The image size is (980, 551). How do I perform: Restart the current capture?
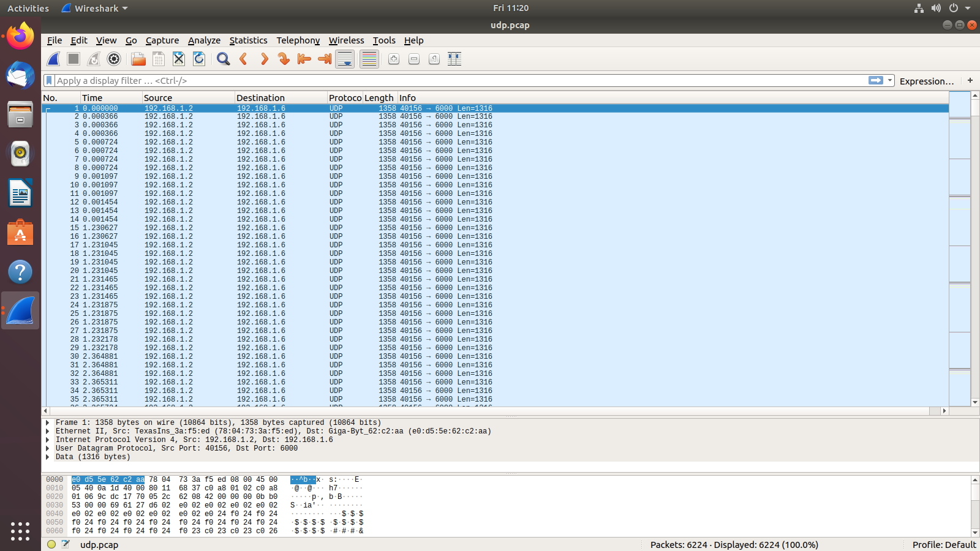(93, 59)
